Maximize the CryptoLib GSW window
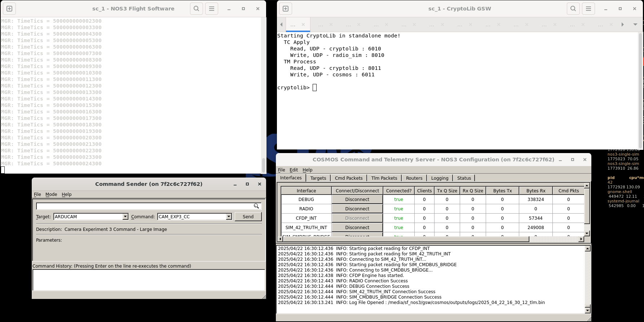Image resolution: width=644 pixels, height=322 pixels. click(x=620, y=9)
